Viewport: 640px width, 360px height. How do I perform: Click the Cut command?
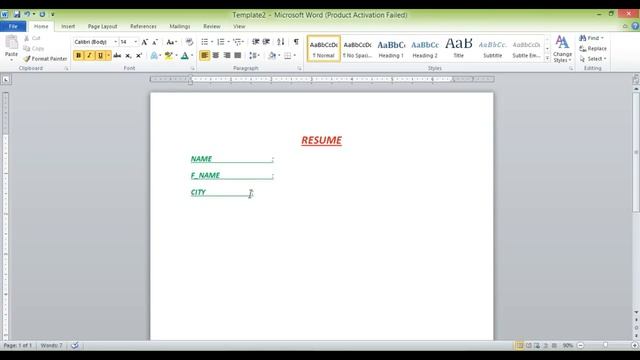tap(32, 38)
